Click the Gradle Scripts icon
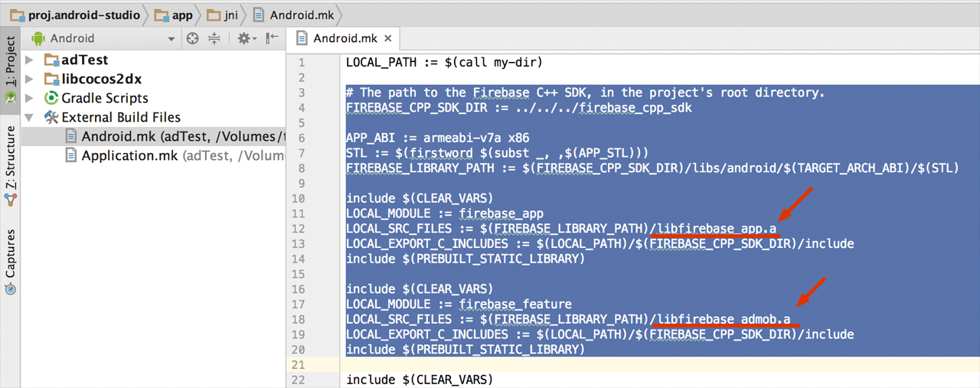 coord(51,98)
